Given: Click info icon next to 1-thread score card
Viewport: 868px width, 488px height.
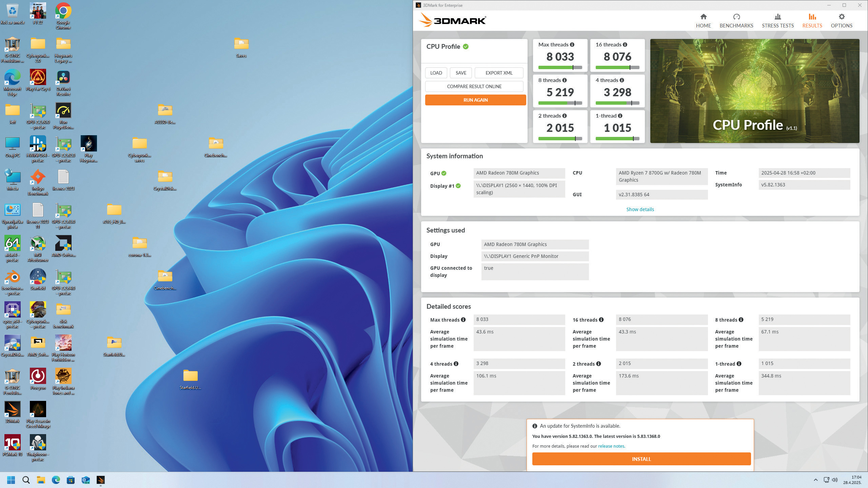Looking at the screenshot, I should pyautogui.click(x=620, y=116).
